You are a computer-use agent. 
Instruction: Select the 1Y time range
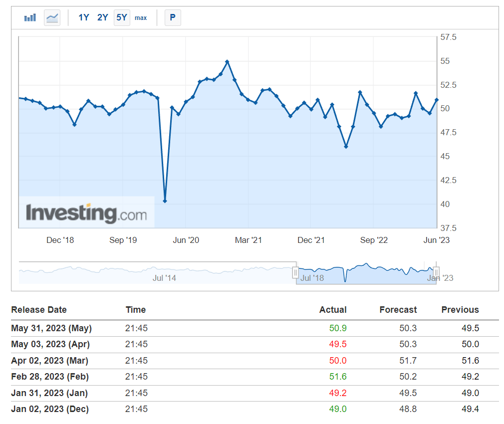point(83,17)
